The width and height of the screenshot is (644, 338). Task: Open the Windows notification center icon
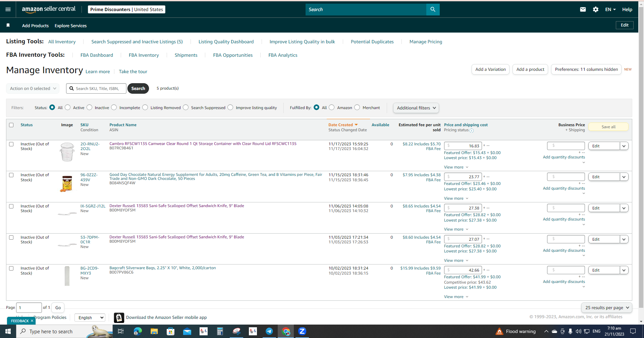tap(633, 331)
